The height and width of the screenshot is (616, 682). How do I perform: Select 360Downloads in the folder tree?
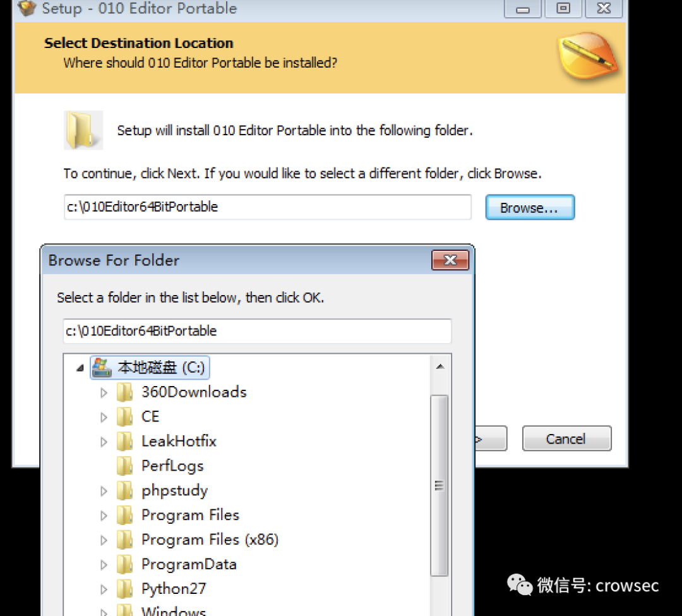pos(194,392)
